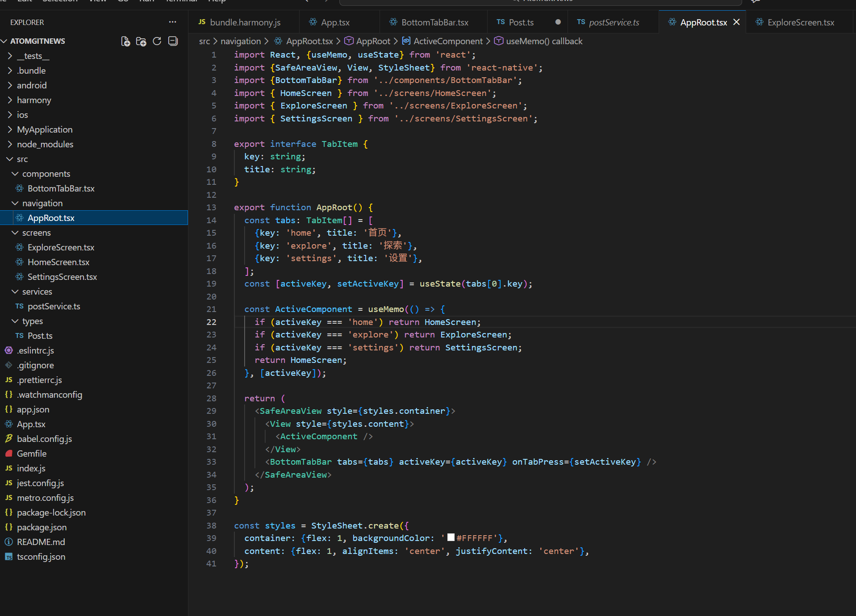Click the ActiveComponent variable icon in breadcrumb
The image size is (856, 616).
point(406,41)
